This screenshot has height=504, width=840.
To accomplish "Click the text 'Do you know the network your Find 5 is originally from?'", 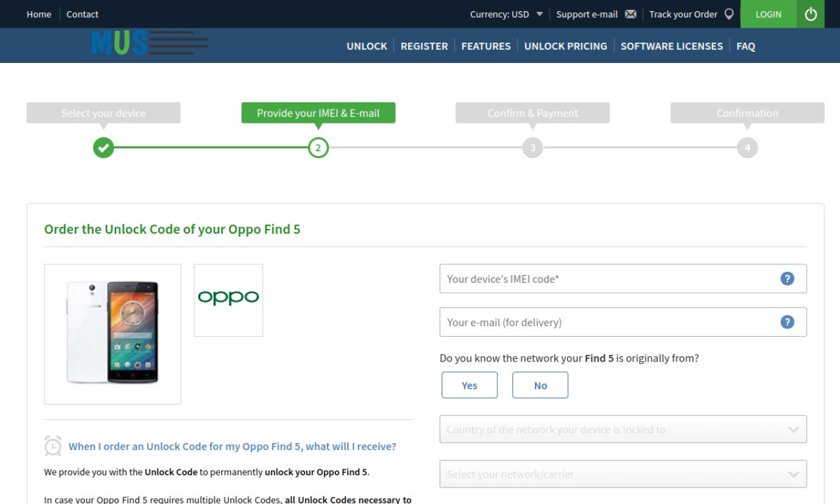I will pyautogui.click(x=569, y=358).
